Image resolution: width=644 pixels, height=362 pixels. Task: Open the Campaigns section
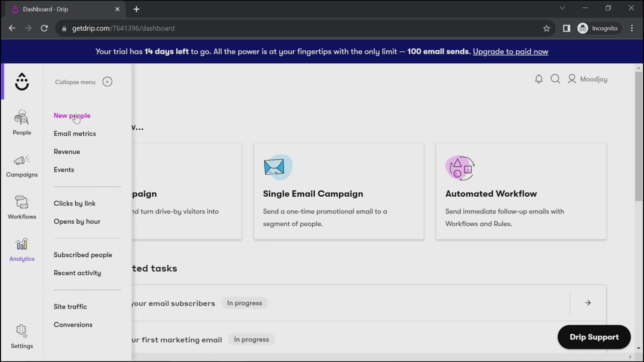point(21,166)
